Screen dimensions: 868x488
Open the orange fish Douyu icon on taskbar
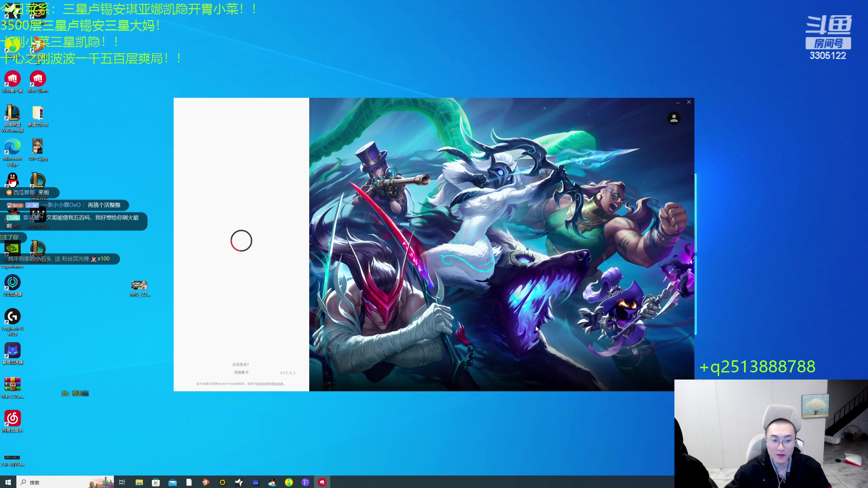click(x=206, y=482)
